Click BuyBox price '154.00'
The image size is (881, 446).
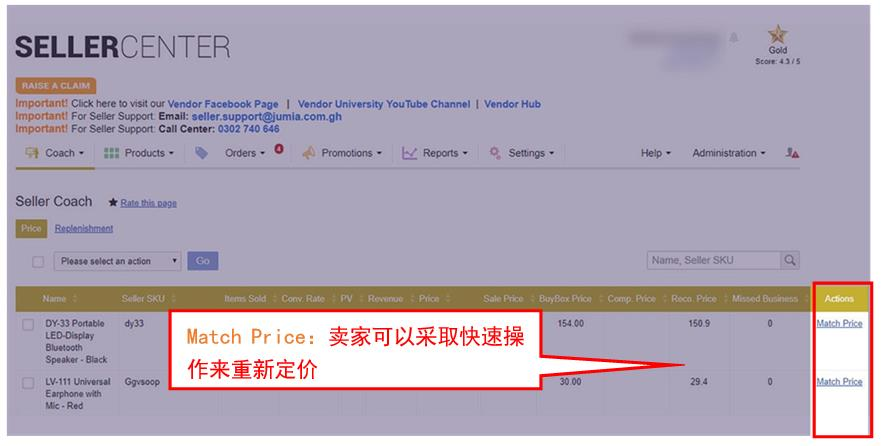tap(570, 324)
